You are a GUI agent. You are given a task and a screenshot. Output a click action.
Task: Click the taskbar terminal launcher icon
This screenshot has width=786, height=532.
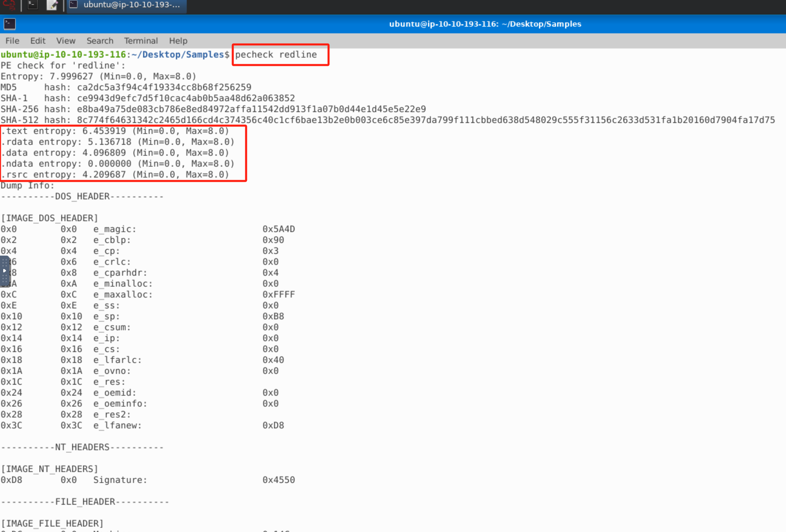(32, 5)
